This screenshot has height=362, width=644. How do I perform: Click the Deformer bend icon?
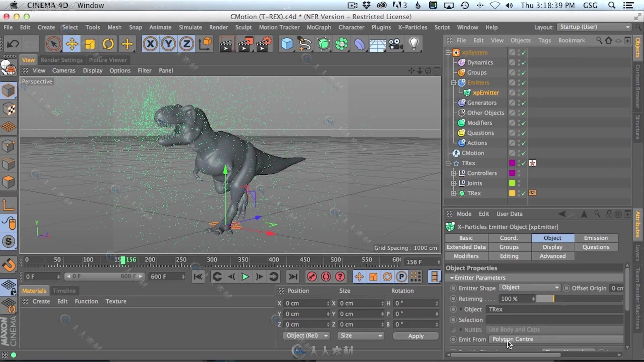360,44
